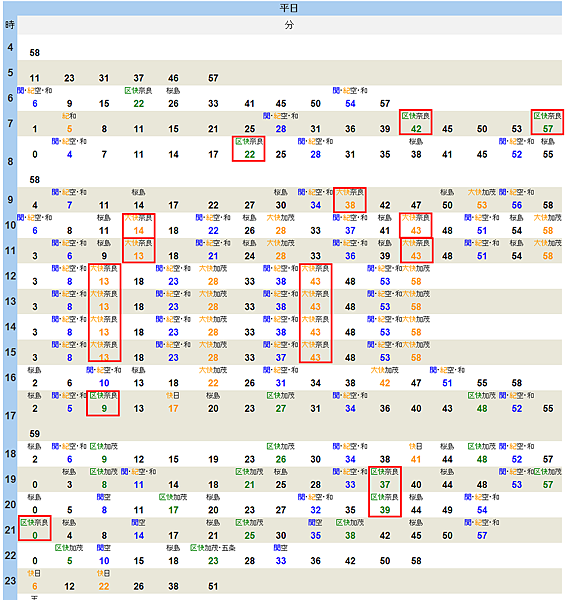The width and height of the screenshot is (570, 600).
Task: Click the orange 23:22 departure
Action: tap(104, 586)
